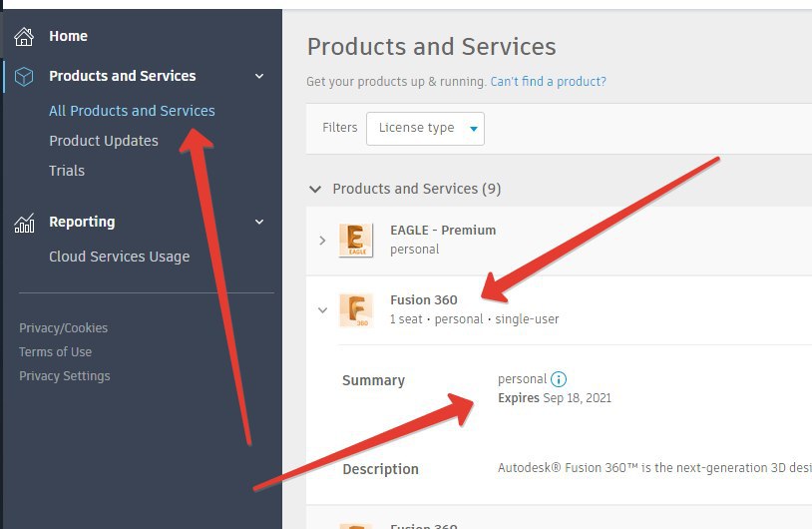Image resolution: width=812 pixels, height=529 pixels.
Task: Click the Autodesk Fusion 360 description text
Action: tap(654, 468)
